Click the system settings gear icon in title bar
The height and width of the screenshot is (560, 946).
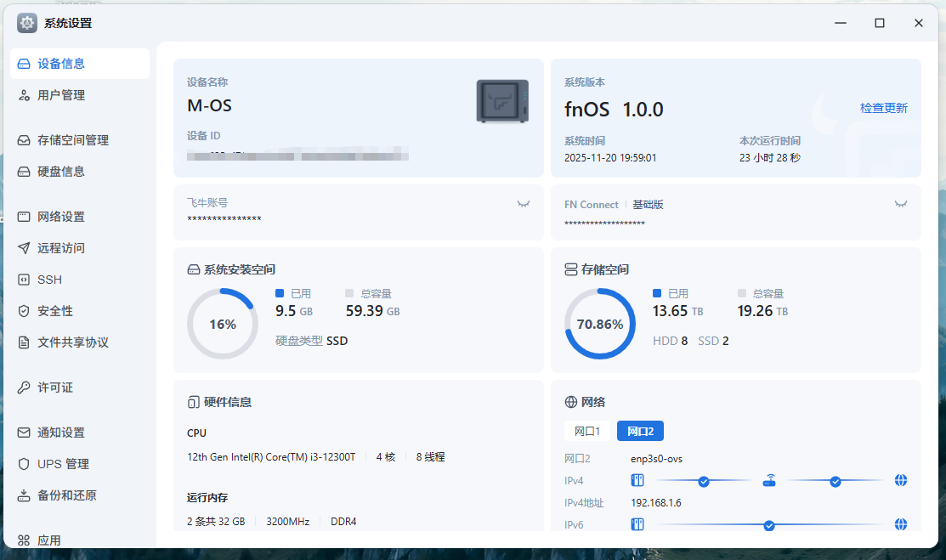(27, 23)
